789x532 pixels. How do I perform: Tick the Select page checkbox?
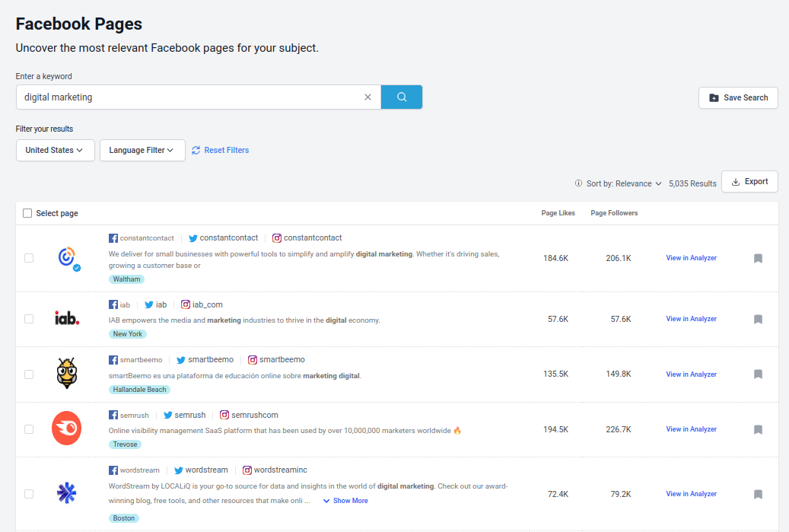pyautogui.click(x=28, y=214)
